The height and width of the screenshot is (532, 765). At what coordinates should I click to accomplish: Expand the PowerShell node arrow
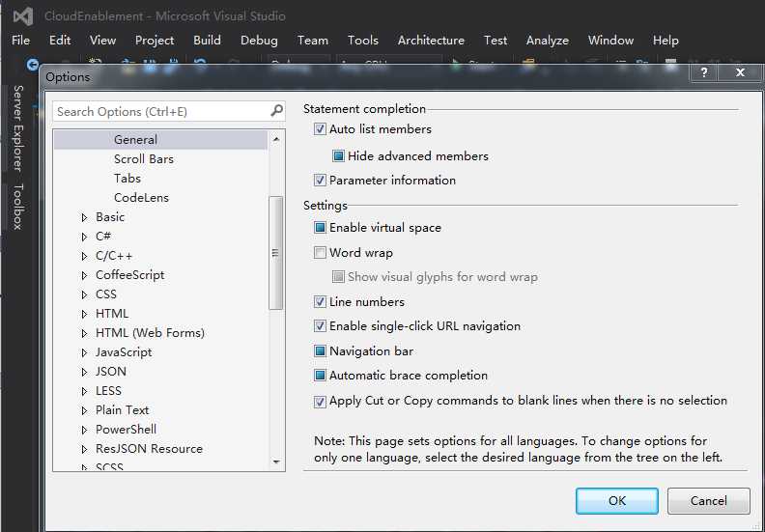coord(84,430)
